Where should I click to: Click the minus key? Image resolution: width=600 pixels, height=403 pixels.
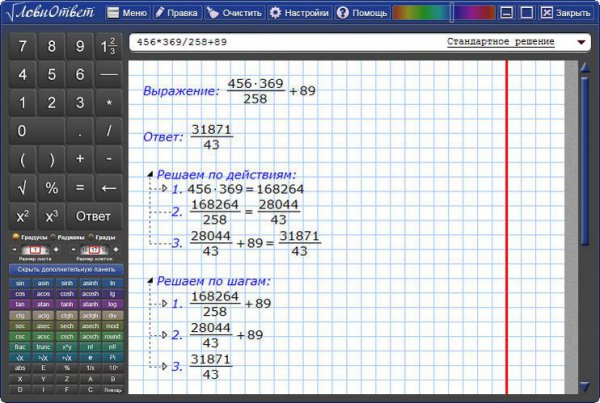[109, 159]
